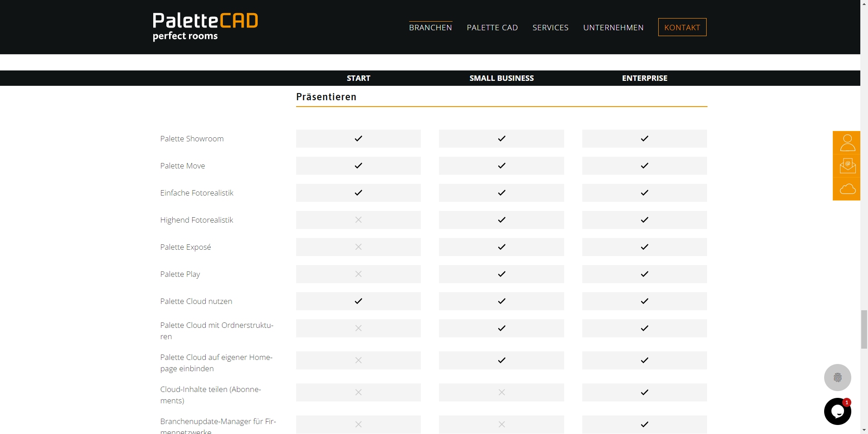Click the checkmark for Palette Cloud nutzen under Start
Screen dimensions: 868x434
(x=359, y=301)
